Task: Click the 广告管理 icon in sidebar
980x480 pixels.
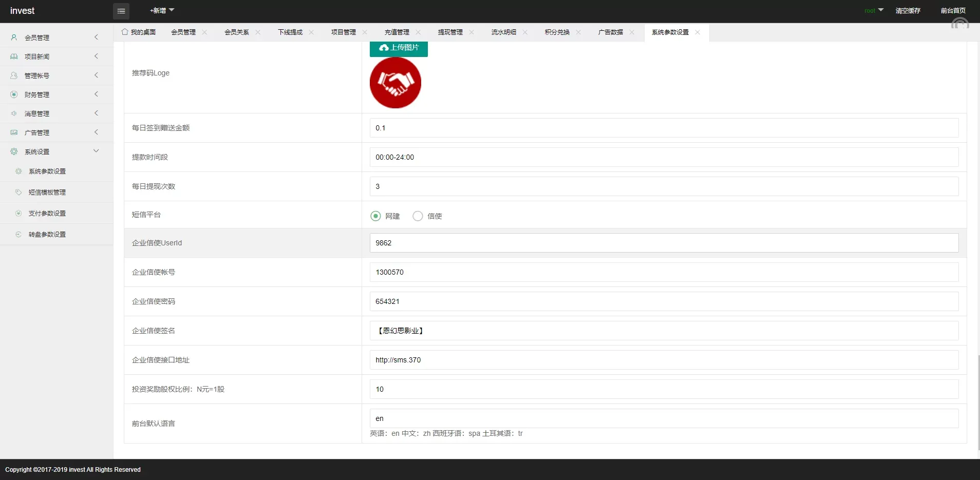Action: point(14,132)
